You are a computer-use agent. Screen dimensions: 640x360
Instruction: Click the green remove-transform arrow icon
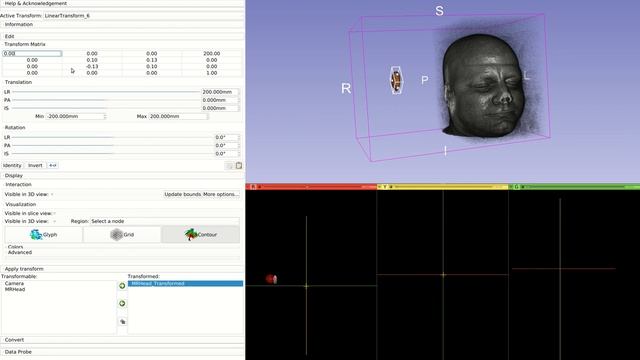tap(122, 303)
